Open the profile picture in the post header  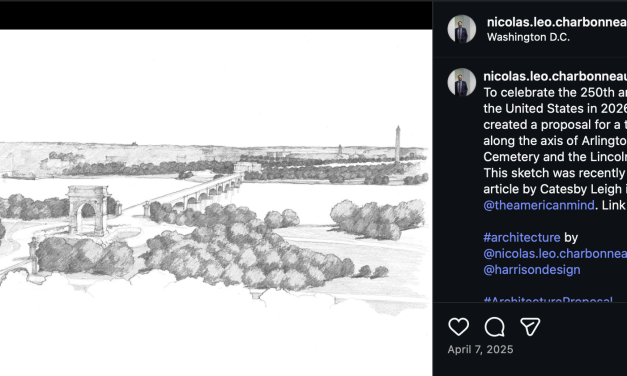click(x=461, y=29)
